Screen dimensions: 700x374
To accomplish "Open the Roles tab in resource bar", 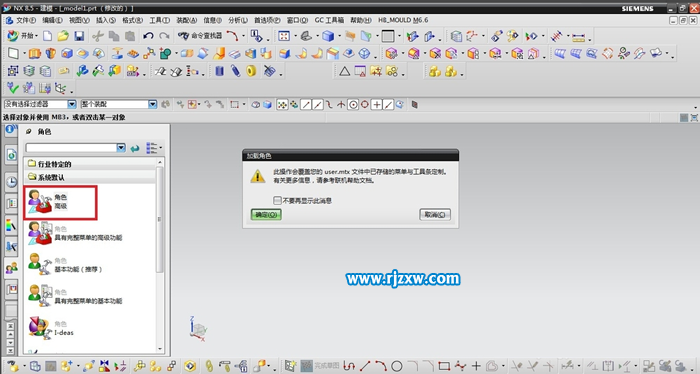I will coord(12,267).
